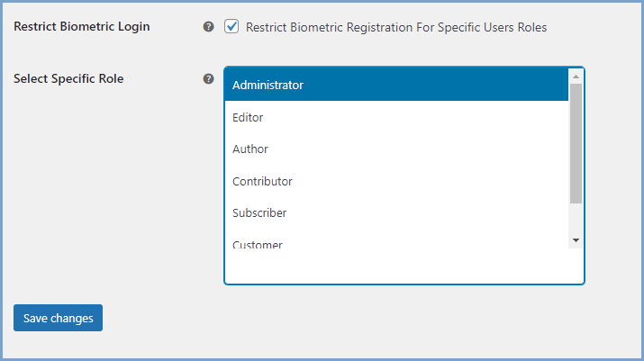Choose Editor in the role list
The height and width of the screenshot is (361, 644).
pos(248,118)
